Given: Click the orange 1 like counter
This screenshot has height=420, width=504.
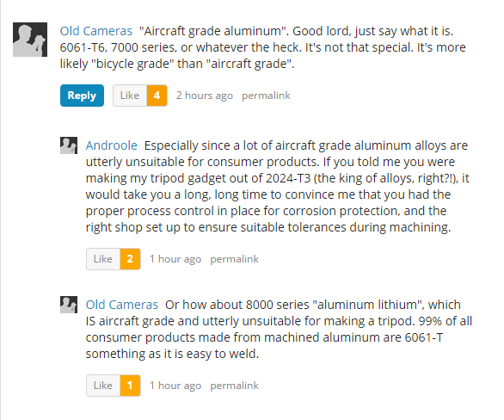Looking at the screenshot, I should (130, 386).
